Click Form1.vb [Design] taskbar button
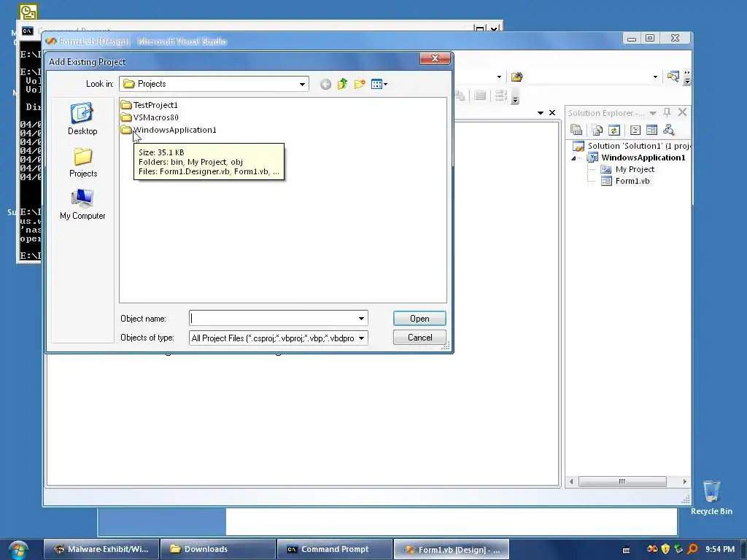 point(451,550)
